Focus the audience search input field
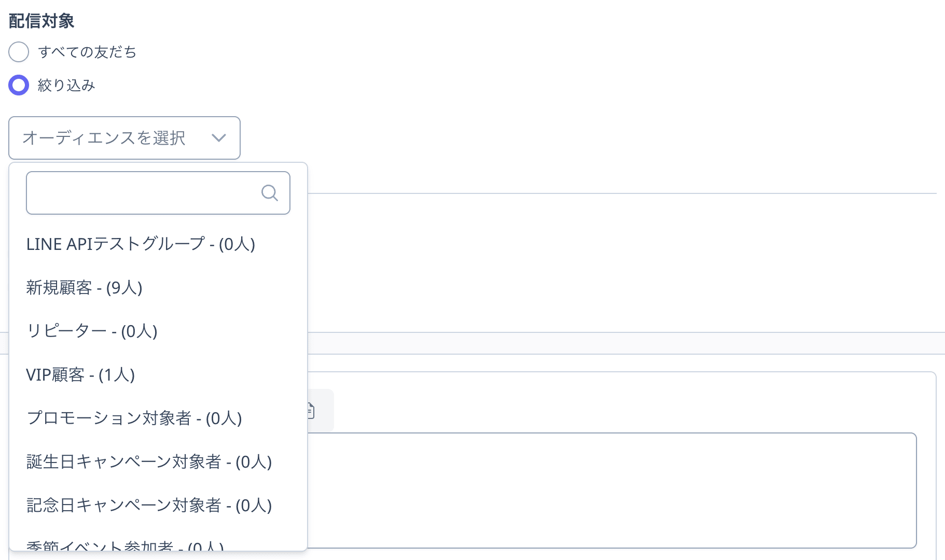 point(158,193)
